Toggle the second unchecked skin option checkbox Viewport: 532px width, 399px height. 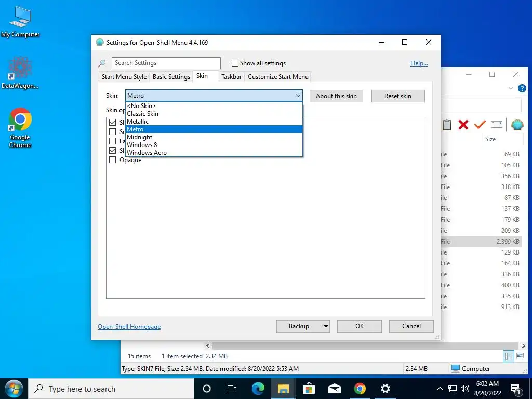tap(113, 131)
